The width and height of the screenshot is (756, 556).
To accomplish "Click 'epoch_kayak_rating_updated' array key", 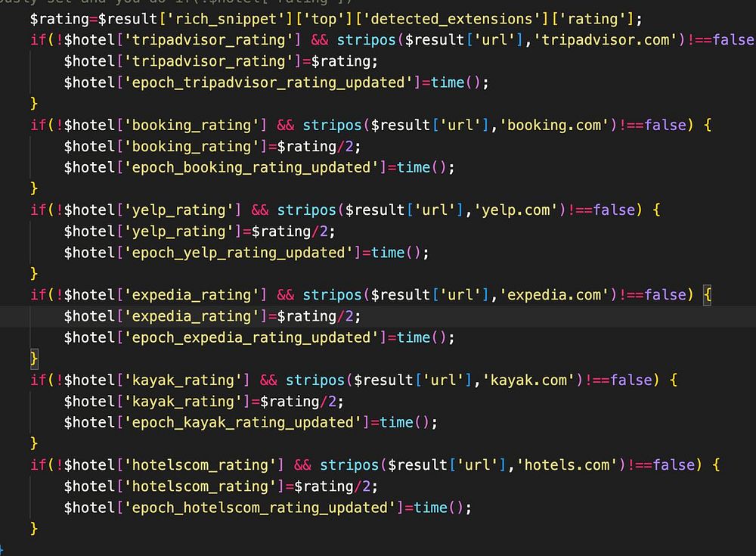I will [243, 422].
